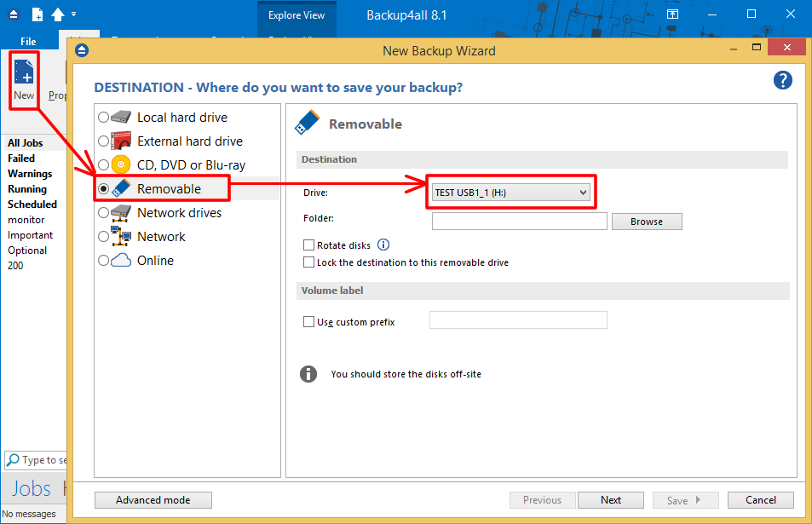Select the Important tag in sidebar
The image size is (812, 524).
pos(30,234)
